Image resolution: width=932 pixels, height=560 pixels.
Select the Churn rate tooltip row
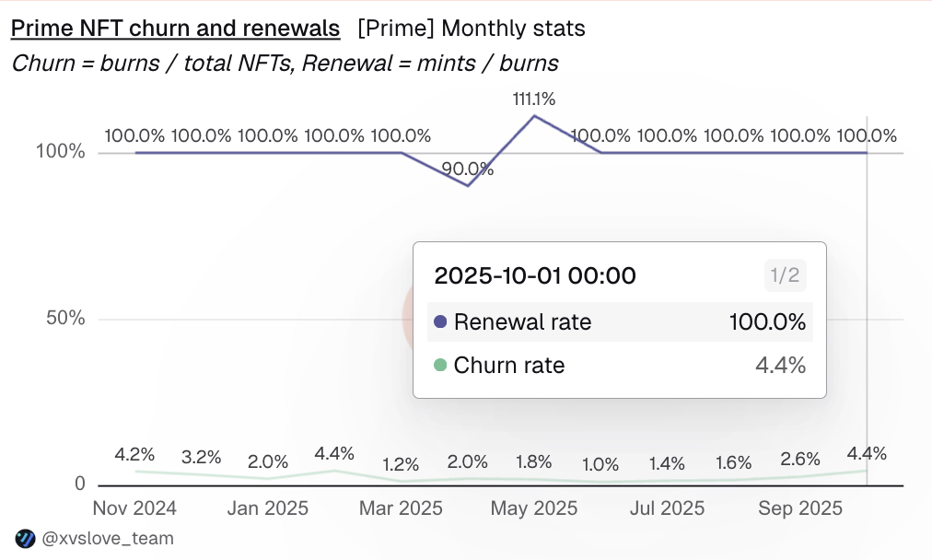620,366
